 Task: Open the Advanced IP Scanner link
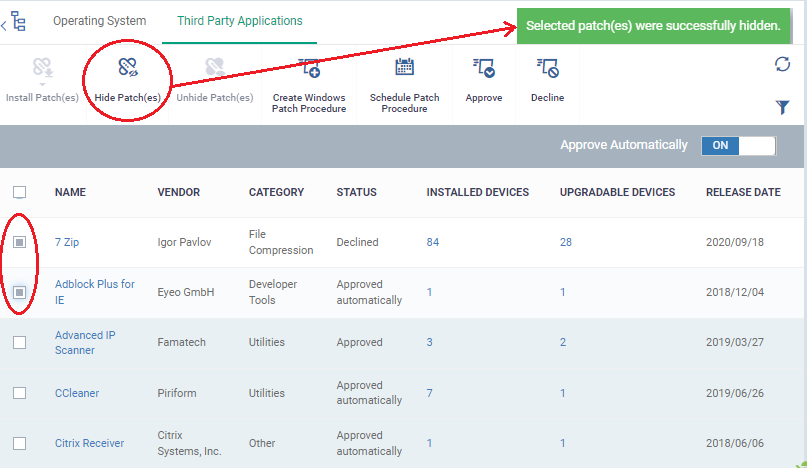85,342
